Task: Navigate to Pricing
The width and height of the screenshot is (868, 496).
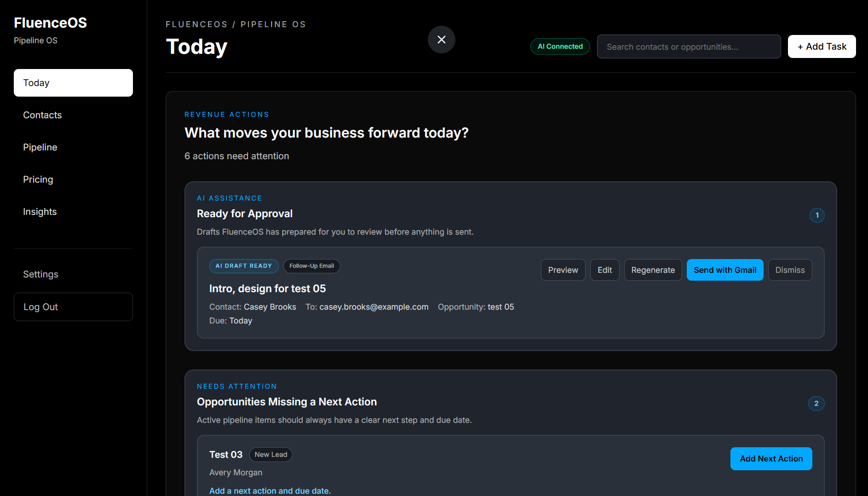Action: (73, 179)
